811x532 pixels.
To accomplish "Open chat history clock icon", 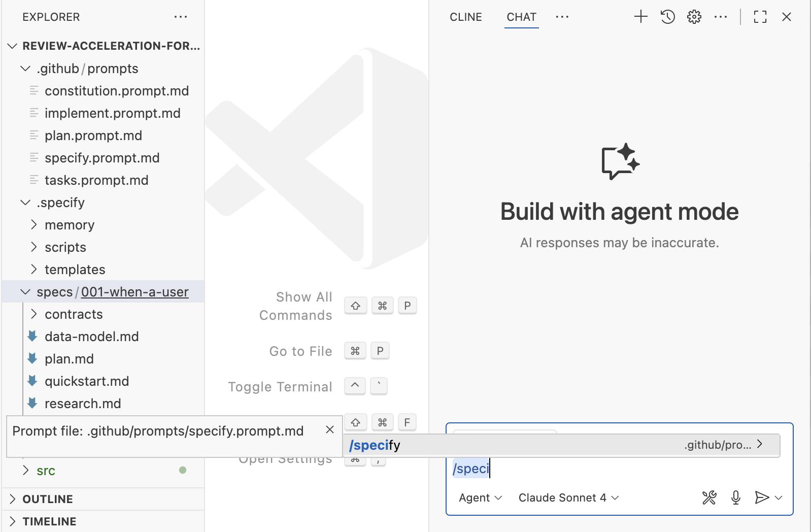I will tap(667, 17).
